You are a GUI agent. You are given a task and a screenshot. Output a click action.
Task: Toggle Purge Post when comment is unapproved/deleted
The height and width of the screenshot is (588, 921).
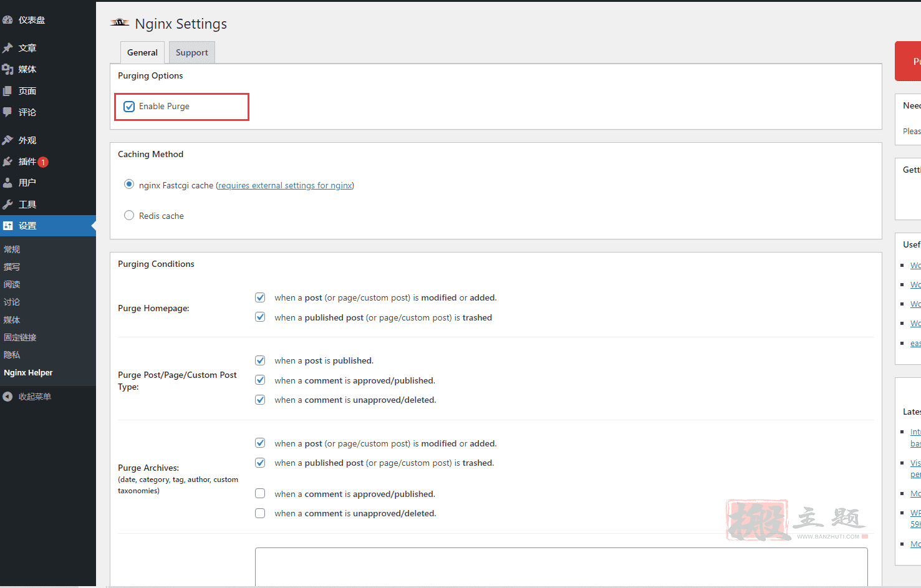pyautogui.click(x=260, y=400)
